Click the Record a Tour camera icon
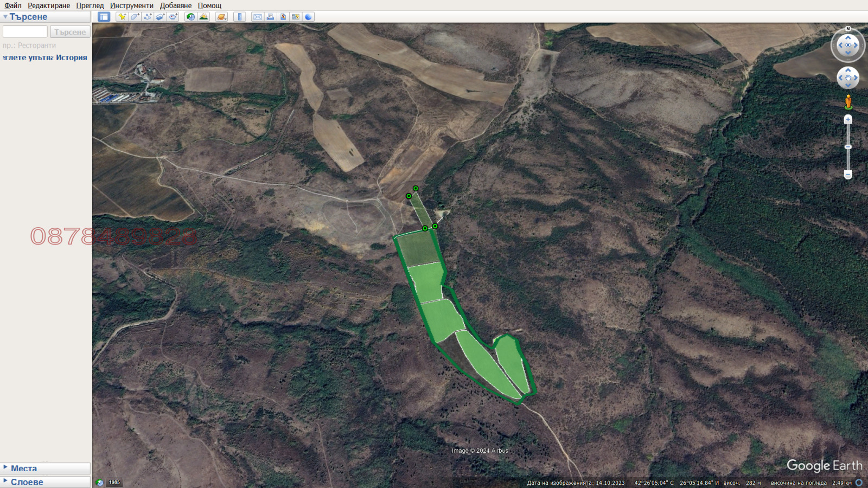 point(173,17)
